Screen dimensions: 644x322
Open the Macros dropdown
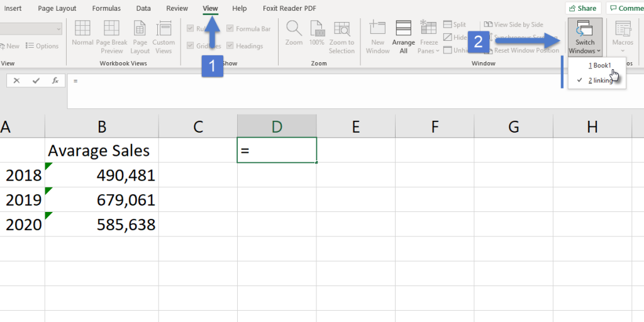(x=623, y=36)
